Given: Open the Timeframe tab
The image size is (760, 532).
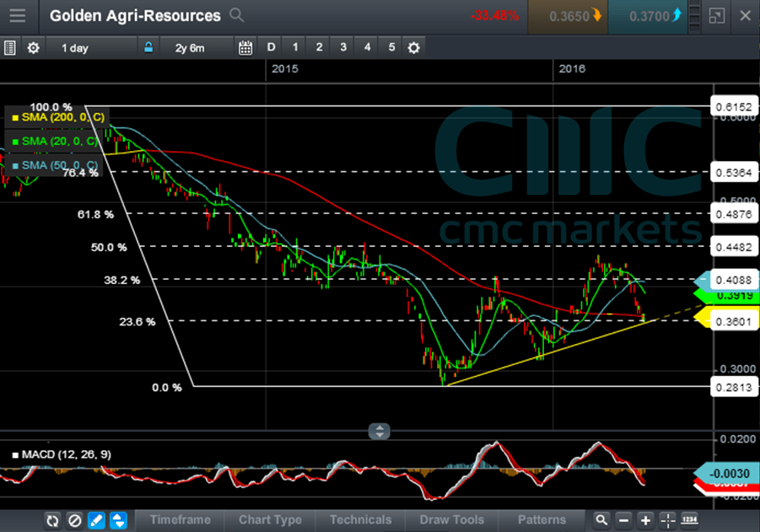Looking at the screenshot, I should click(180, 520).
